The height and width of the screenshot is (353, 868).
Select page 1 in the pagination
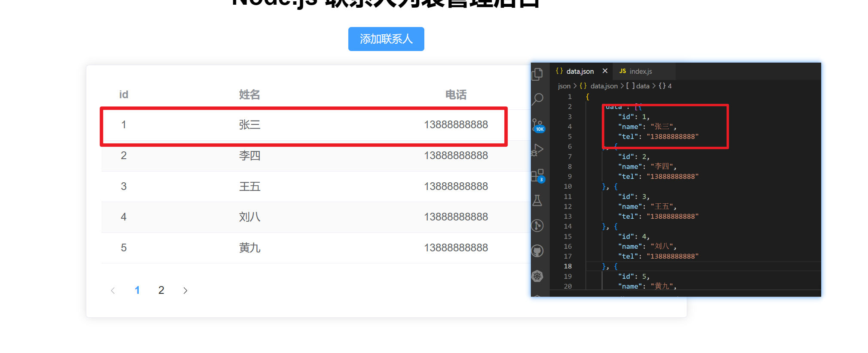pos(137,290)
